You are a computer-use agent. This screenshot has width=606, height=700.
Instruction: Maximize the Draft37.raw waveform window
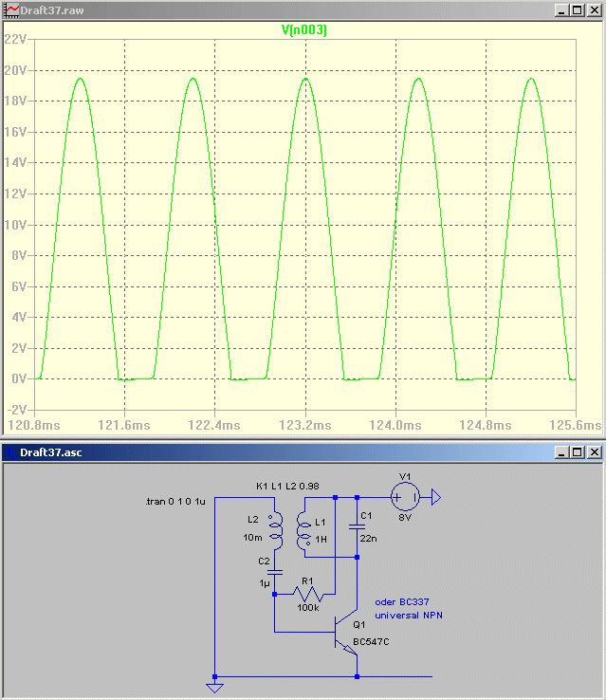coord(577,9)
